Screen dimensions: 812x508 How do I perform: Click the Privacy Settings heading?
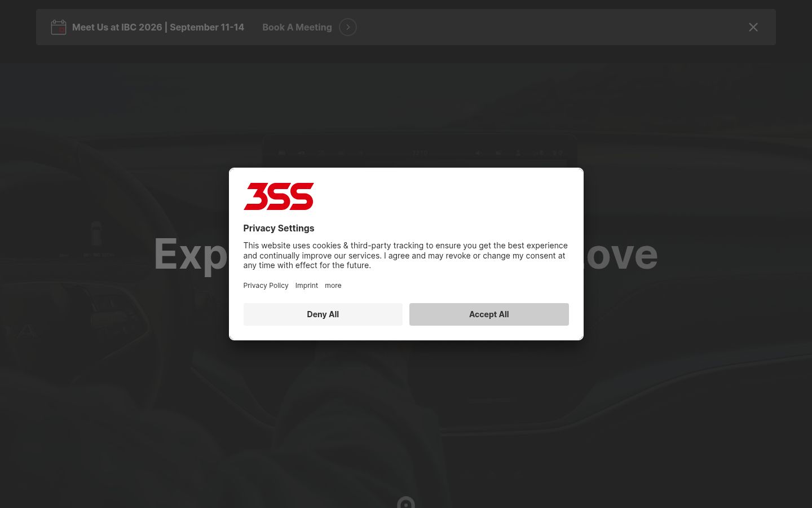[x=279, y=228]
